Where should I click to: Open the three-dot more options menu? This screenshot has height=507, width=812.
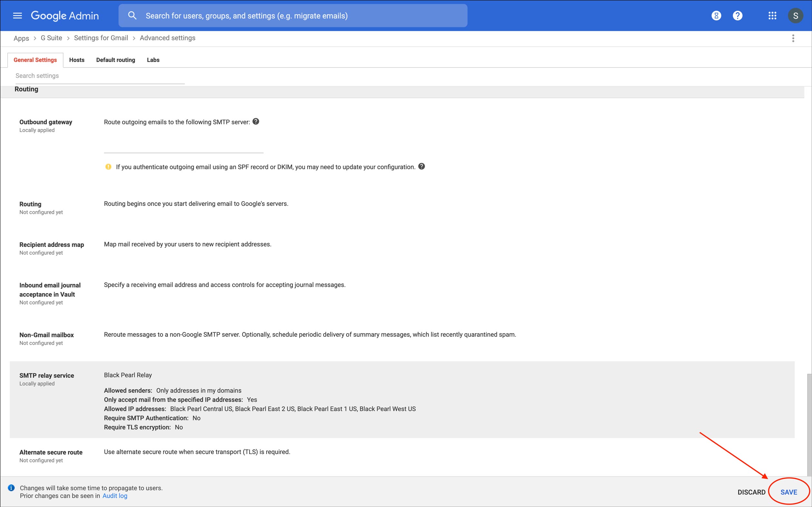tap(793, 38)
